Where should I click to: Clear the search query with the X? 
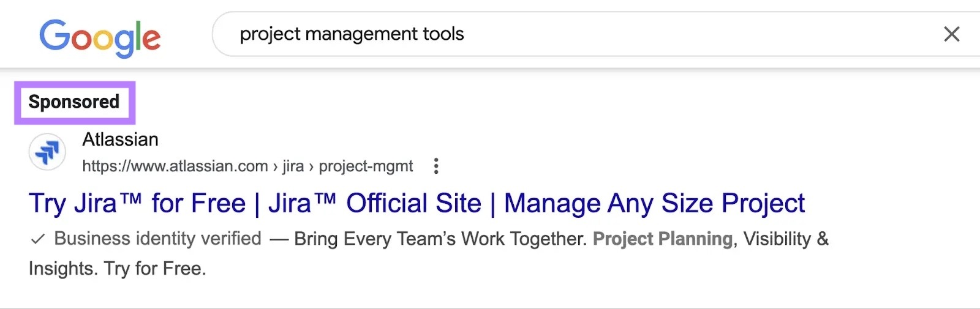pos(951,34)
